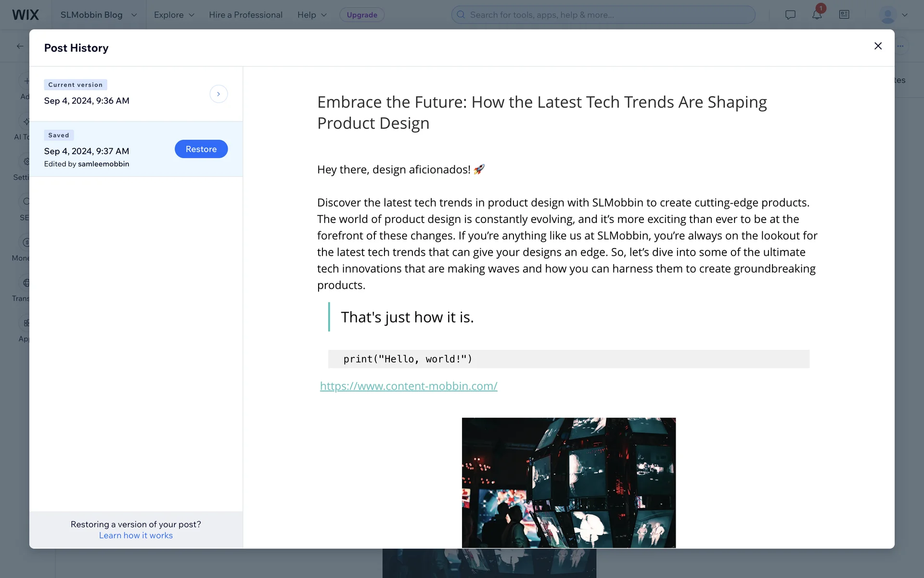Restore the saved 9:37 AM version
924x578 pixels.
pyautogui.click(x=201, y=149)
